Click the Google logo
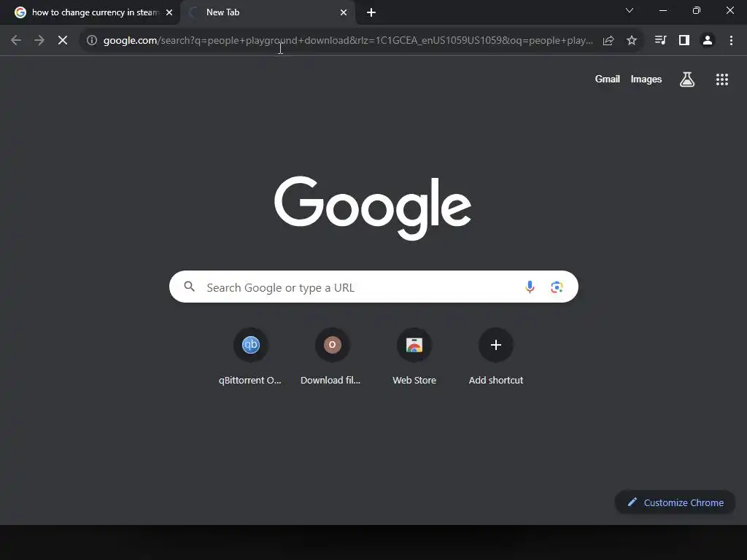 click(373, 208)
